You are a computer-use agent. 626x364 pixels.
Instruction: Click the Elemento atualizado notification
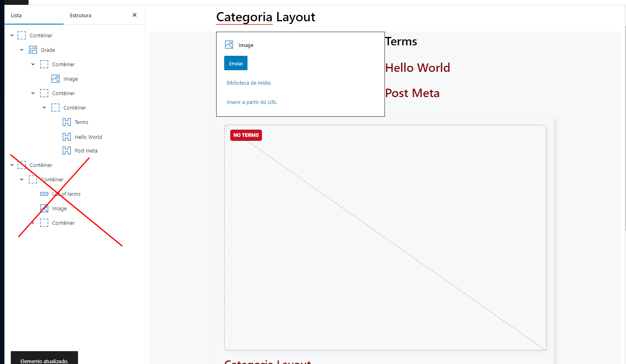coord(44,358)
